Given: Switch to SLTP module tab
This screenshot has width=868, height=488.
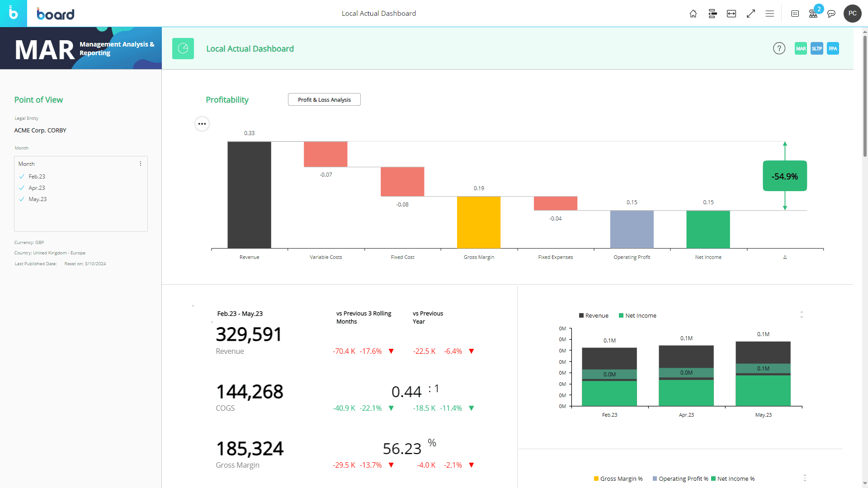Looking at the screenshot, I should pos(816,48).
